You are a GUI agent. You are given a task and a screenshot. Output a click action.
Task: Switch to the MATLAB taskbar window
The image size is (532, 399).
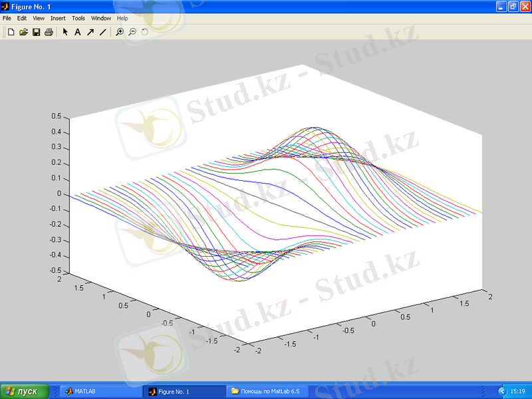[100, 392]
